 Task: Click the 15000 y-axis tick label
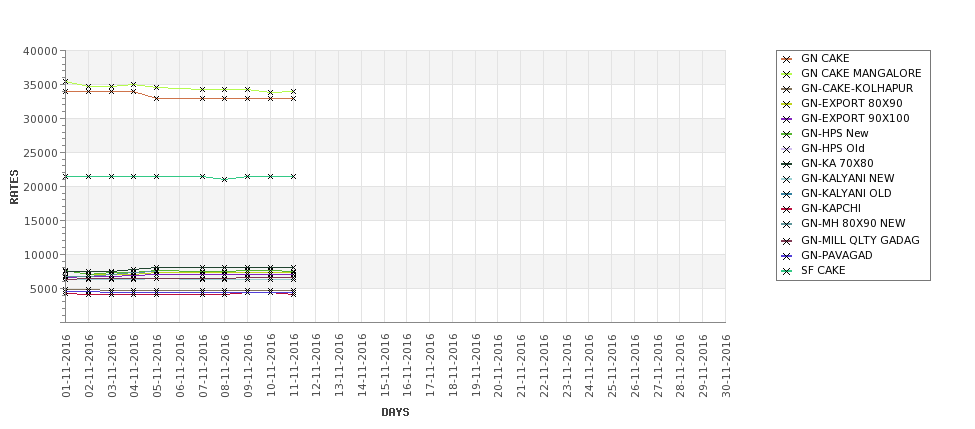click(40, 221)
